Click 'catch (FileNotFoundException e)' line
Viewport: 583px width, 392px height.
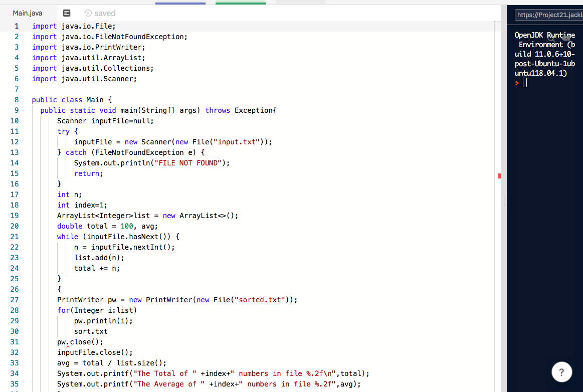click(131, 152)
